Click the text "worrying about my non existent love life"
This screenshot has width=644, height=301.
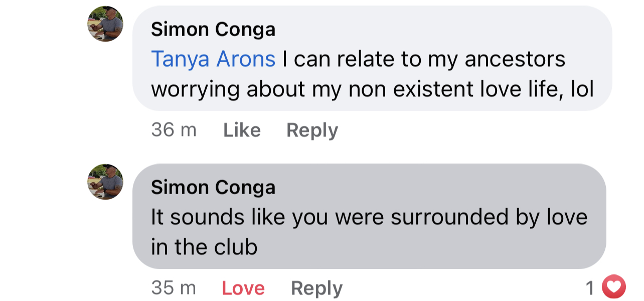[x=358, y=90]
